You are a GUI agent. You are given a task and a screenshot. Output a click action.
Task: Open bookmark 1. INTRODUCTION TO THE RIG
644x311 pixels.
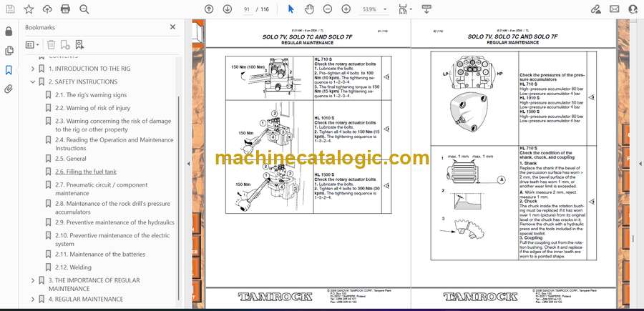click(89, 69)
